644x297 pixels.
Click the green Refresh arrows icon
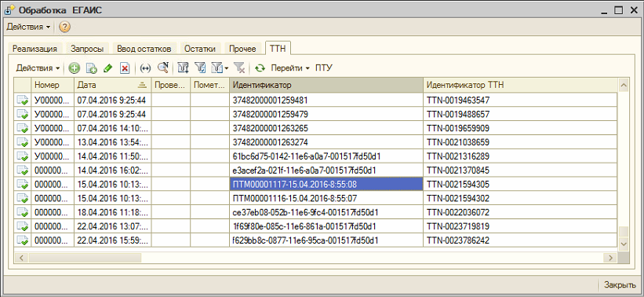click(260, 68)
